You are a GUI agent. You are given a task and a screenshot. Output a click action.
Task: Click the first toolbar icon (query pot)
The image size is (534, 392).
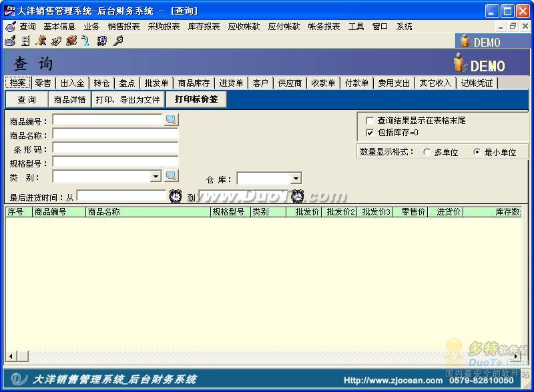[x=11, y=41]
